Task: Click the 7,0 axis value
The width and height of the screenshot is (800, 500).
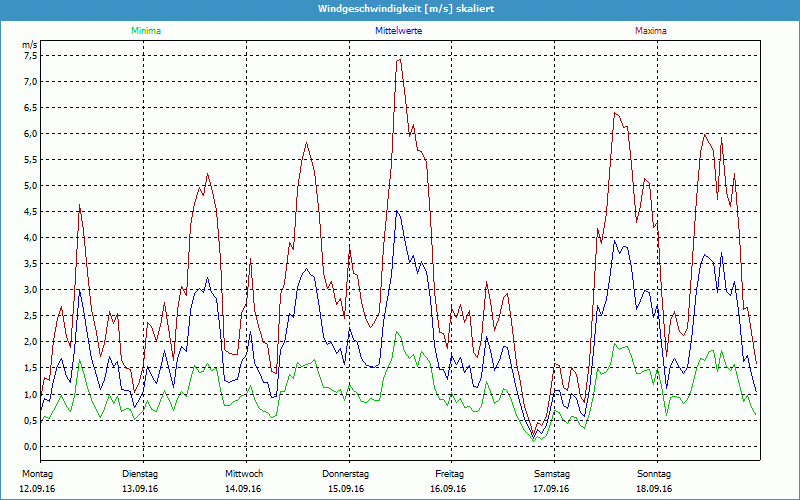Action: tap(31, 82)
